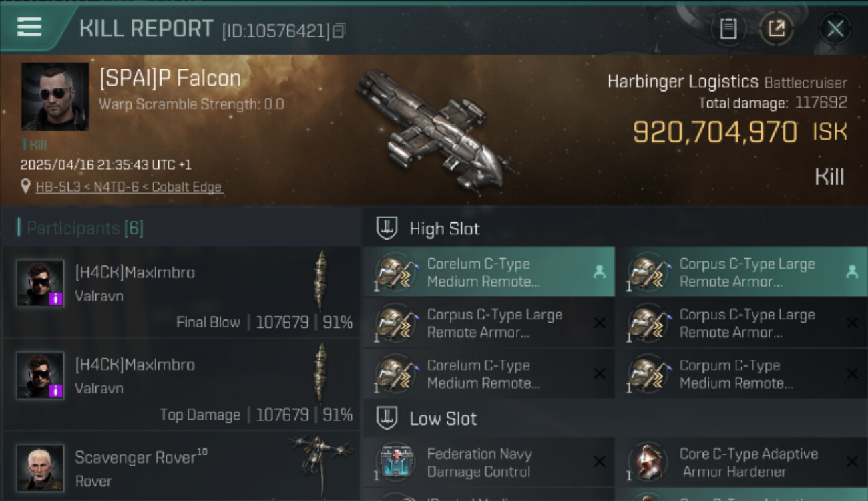The image size is (868, 501).
Task: Toggle the X mark on Federation Navy Damage Control
Action: (600, 462)
